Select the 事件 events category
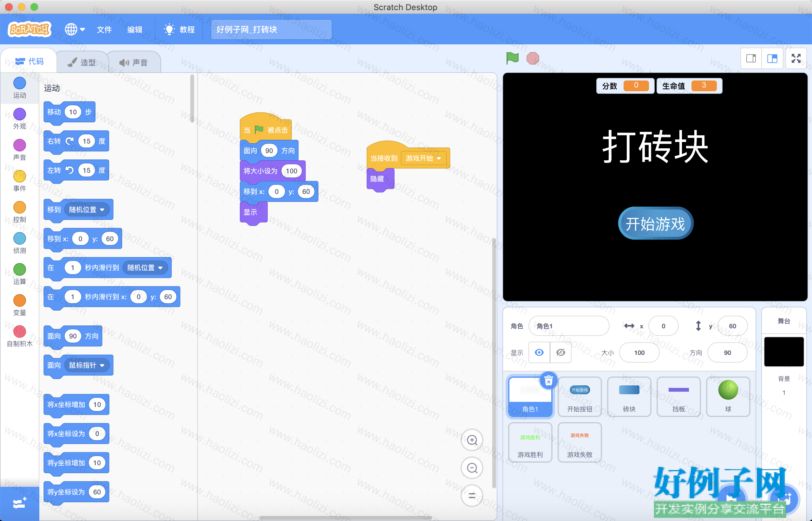Screen dimensions: 812x521 (20, 181)
